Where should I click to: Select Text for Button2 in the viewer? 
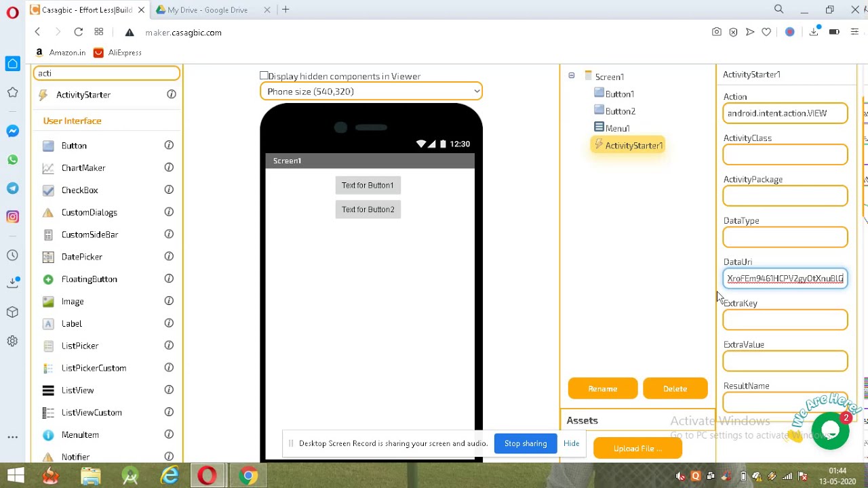pyautogui.click(x=368, y=209)
